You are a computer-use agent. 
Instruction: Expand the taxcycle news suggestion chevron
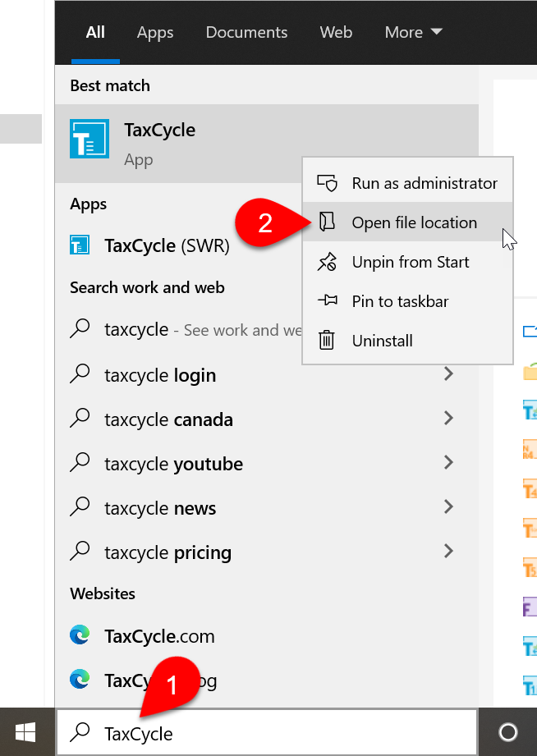(x=448, y=506)
